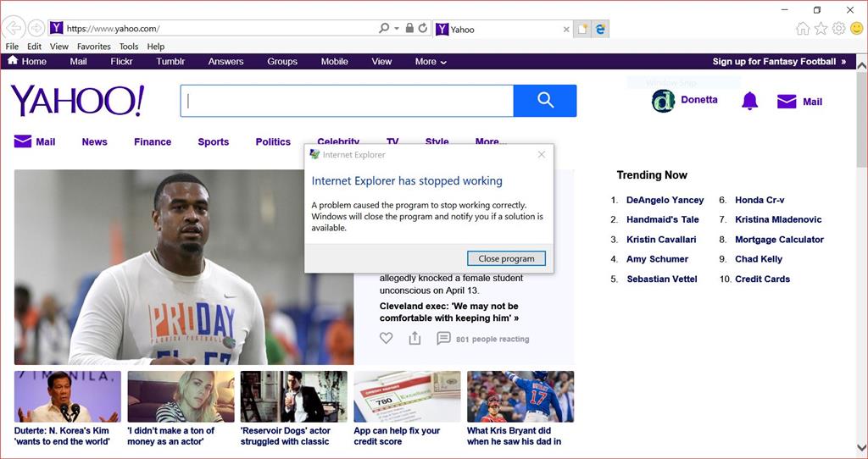Click the security lock icon in address bar
Viewport: 868px width, 459px height.
click(x=409, y=28)
